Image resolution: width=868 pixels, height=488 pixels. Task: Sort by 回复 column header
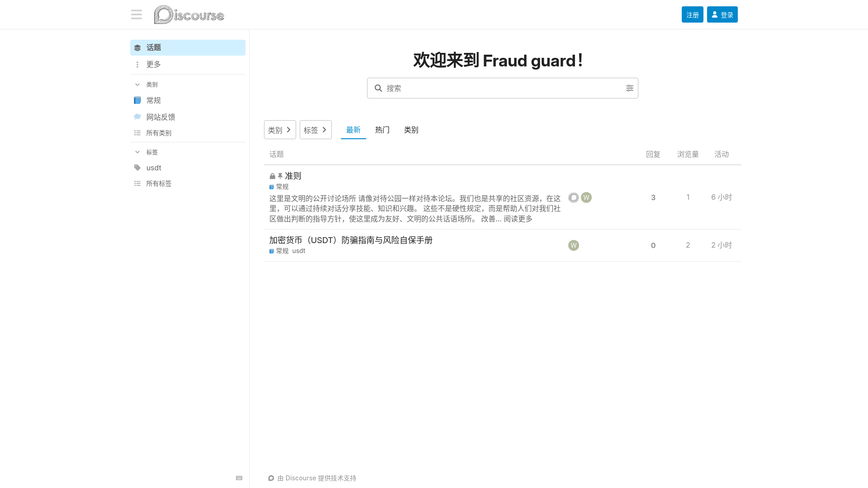click(653, 154)
